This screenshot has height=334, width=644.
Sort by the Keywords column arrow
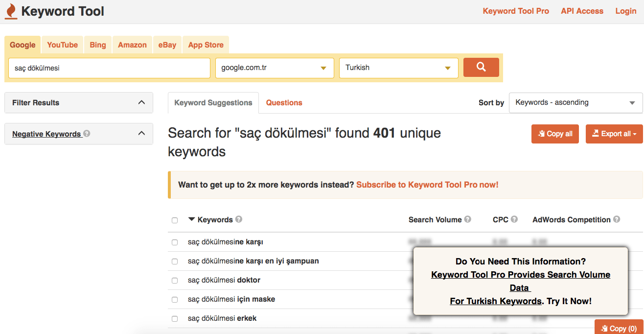(192, 219)
